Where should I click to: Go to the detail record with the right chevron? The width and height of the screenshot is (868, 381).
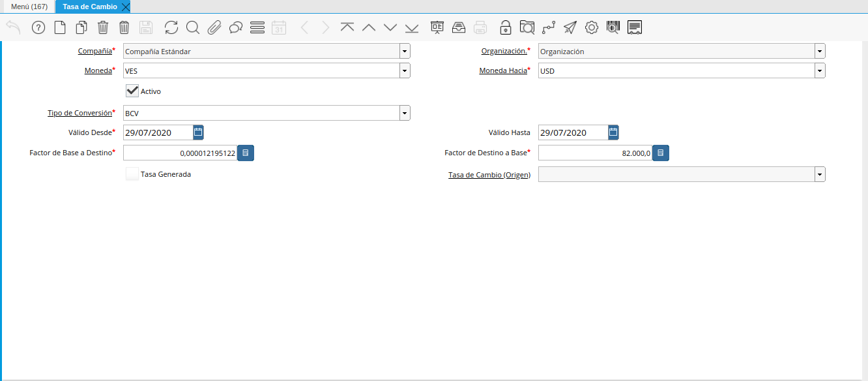pyautogui.click(x=326, y=27)
